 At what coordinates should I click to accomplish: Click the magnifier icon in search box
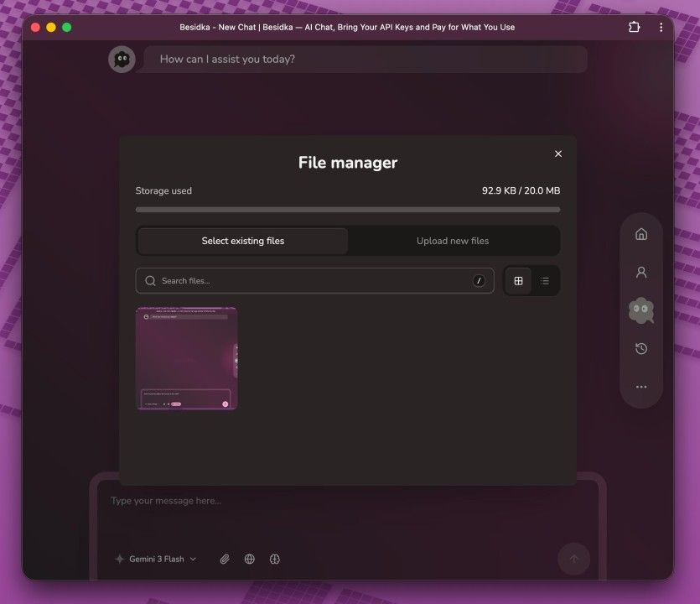click(x=150, y=280)
